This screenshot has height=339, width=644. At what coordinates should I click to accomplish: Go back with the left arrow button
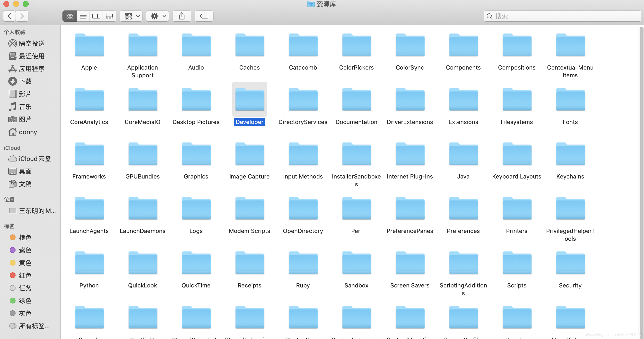click(10, 16)
